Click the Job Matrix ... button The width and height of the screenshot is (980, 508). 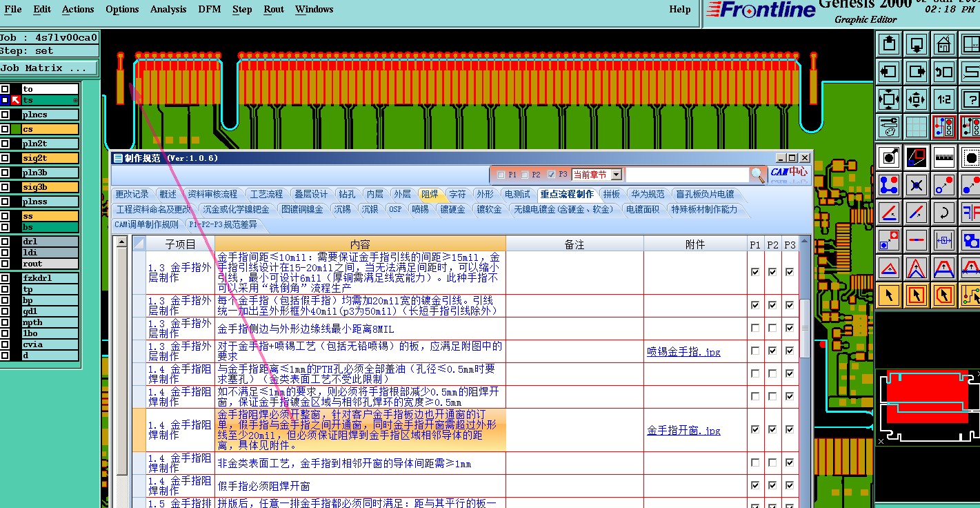tap(49, 68)
